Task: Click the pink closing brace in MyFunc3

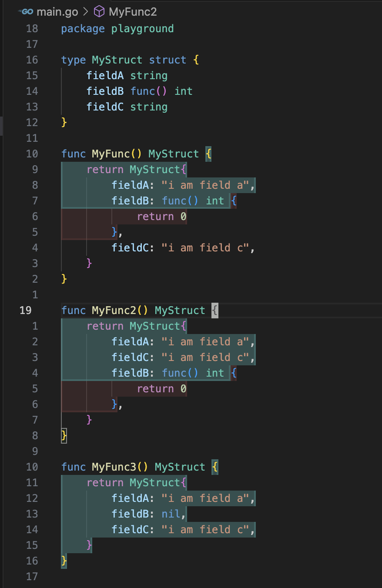Action: (89, 545)
